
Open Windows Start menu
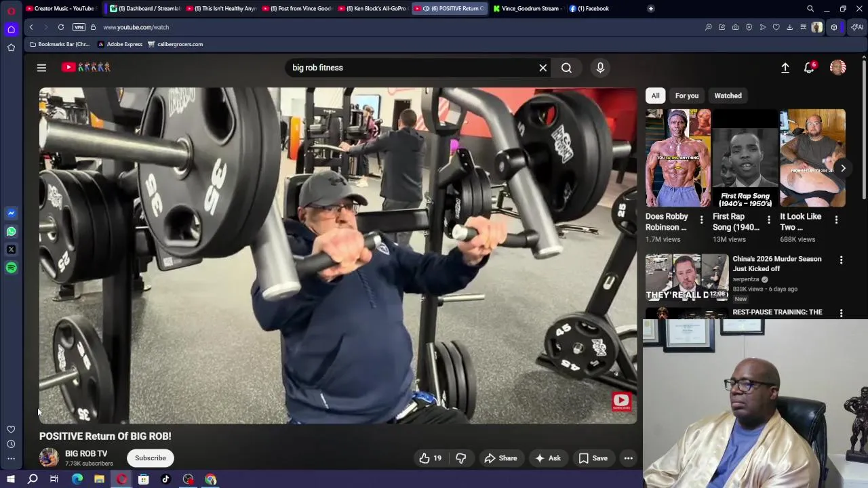click(11, 479)
